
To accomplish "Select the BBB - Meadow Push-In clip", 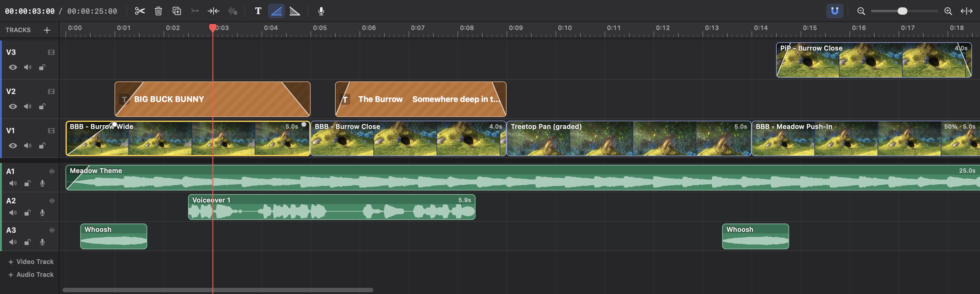I will coord(865,138).
